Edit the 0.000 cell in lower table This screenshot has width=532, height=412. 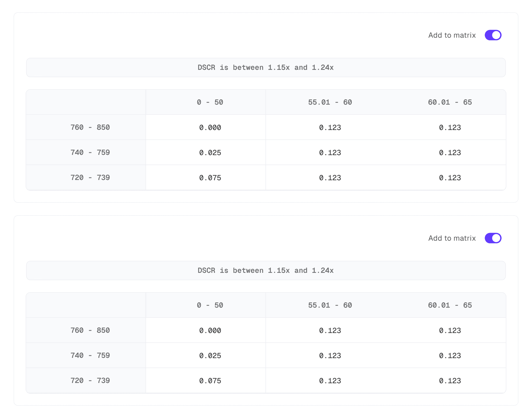(206, 330)
